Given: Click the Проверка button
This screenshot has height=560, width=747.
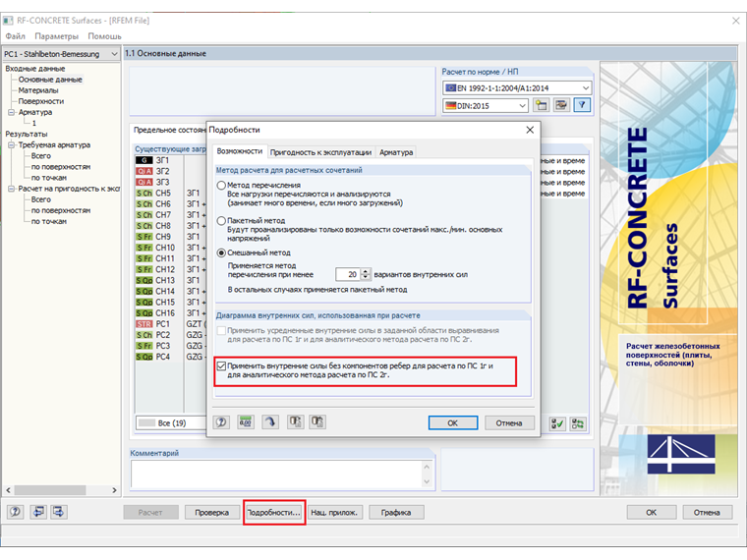Looking at the screenshot, I should click(x=212, y=513).
